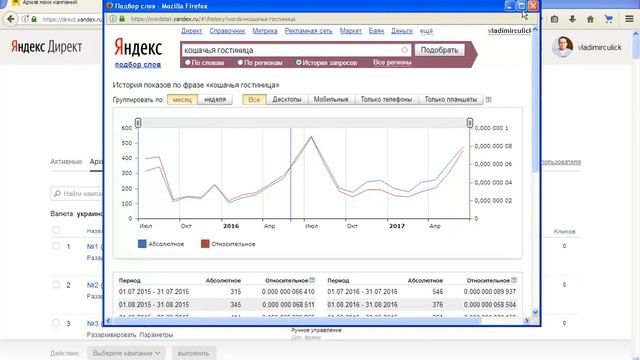
Task: Open the Деньги link
Action: [x=402, y=31]
